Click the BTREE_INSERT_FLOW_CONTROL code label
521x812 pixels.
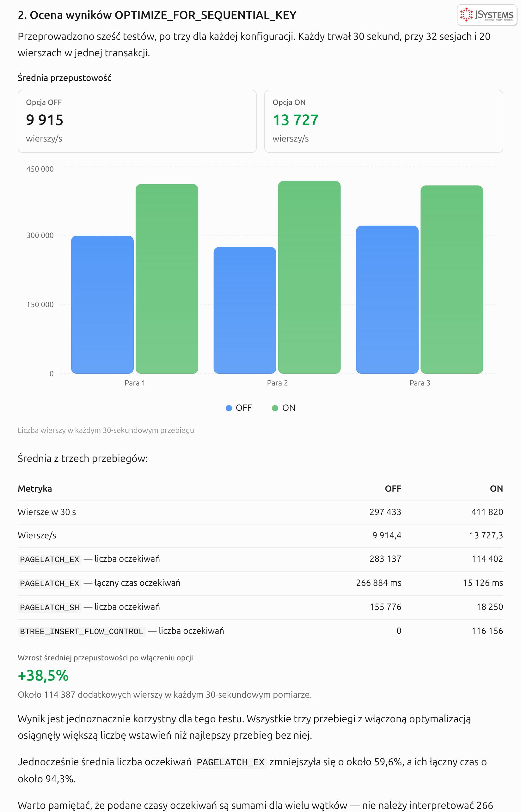(x=82, y=631)
